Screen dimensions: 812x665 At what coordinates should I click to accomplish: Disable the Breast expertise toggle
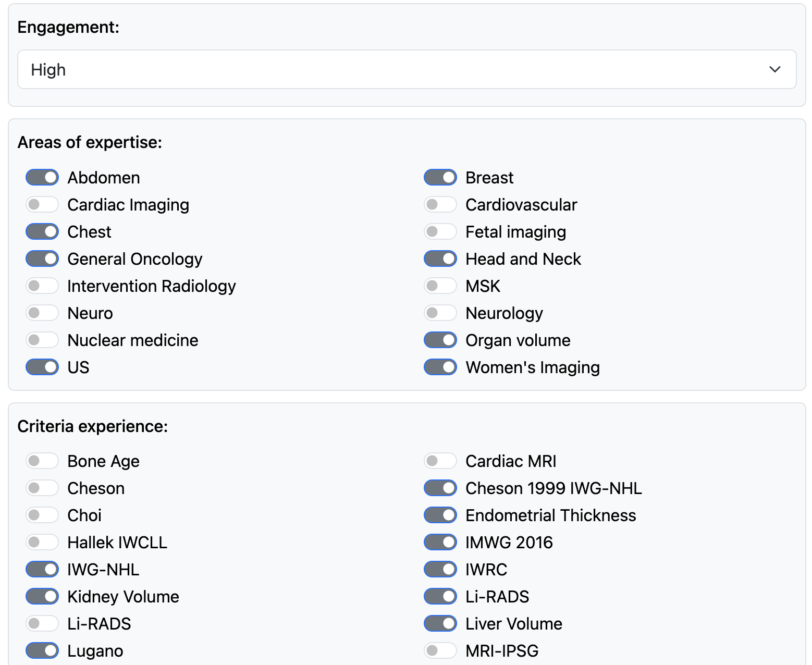click(440, 177)
